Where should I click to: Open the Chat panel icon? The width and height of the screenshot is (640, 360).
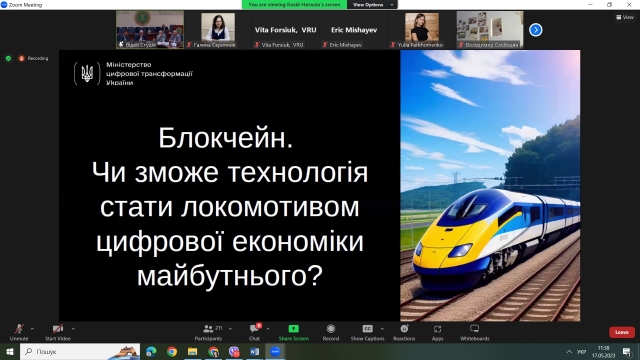[254, 329]
